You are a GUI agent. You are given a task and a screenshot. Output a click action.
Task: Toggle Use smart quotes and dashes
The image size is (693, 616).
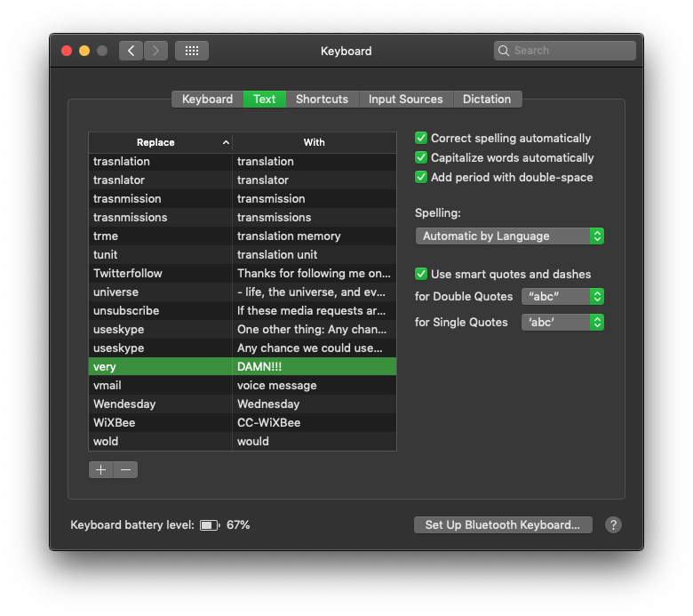point(421,274)
